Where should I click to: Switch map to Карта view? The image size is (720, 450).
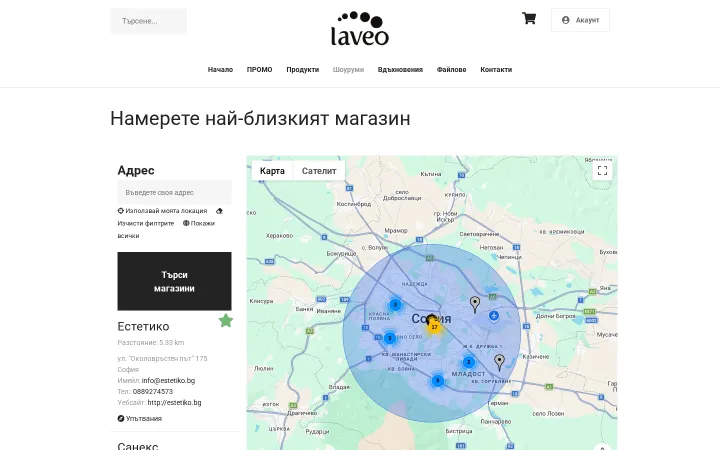point(272,171)
